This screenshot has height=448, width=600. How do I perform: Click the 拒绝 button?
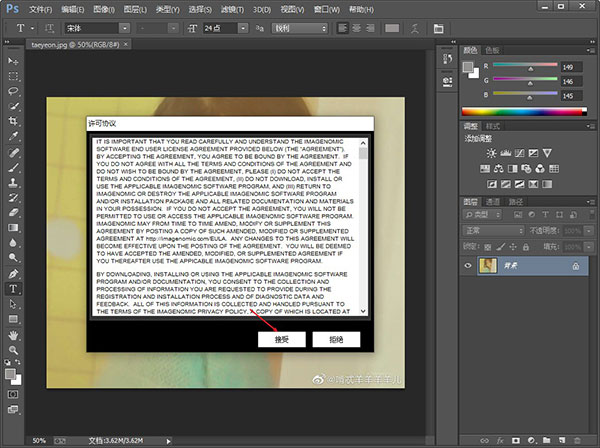pyautogui.click(x=337, y=340)
